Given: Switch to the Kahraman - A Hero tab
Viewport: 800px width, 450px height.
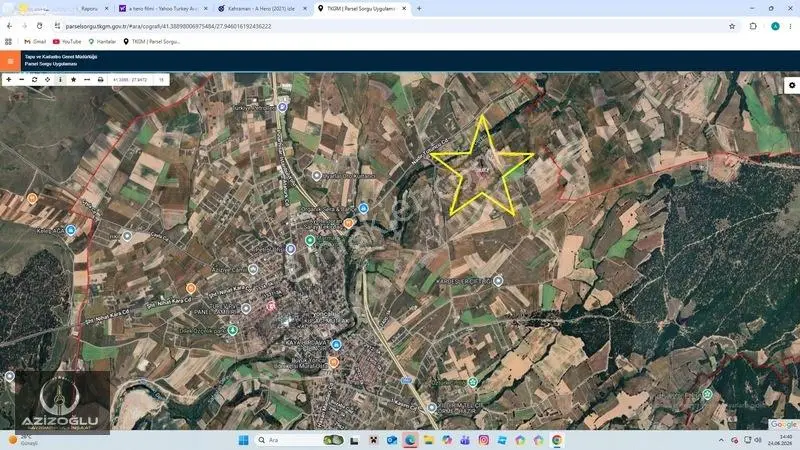Looking at the screenshot, I should tap(260, 9).
